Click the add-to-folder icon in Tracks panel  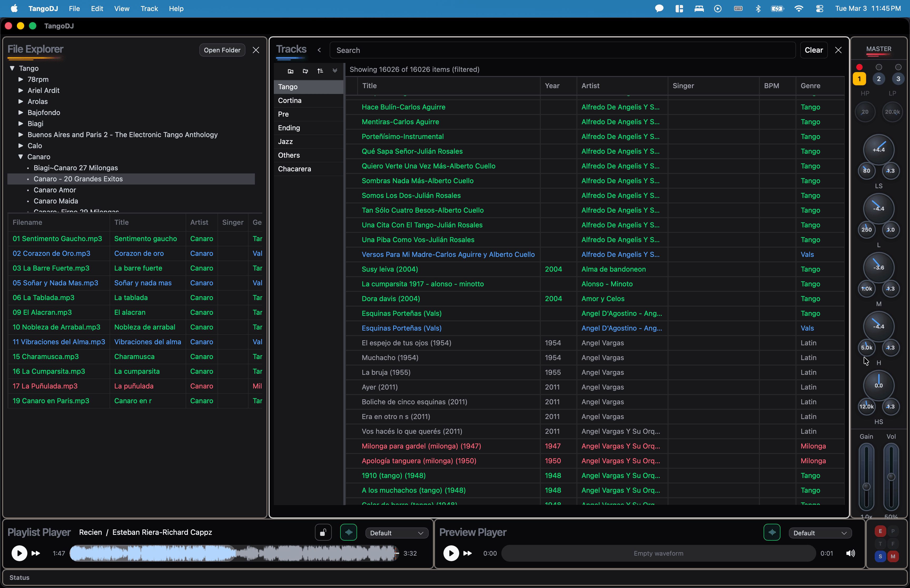(305, 71)
